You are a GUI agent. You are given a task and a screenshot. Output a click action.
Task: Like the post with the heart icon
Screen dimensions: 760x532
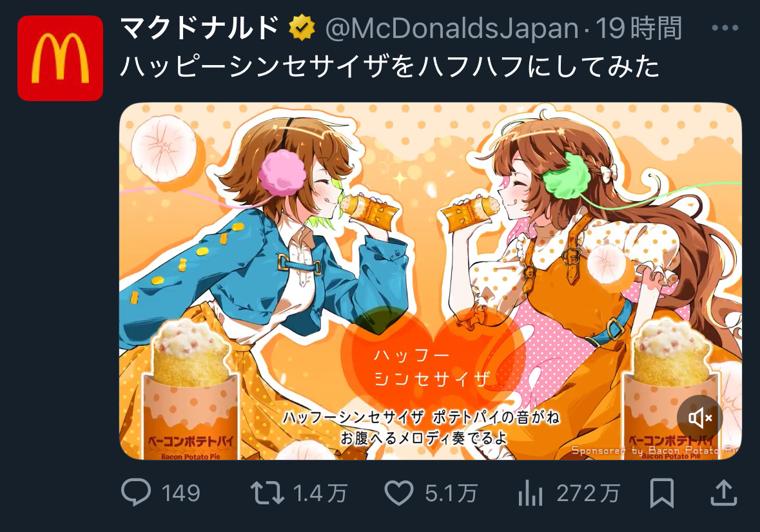tap(399, 493)
